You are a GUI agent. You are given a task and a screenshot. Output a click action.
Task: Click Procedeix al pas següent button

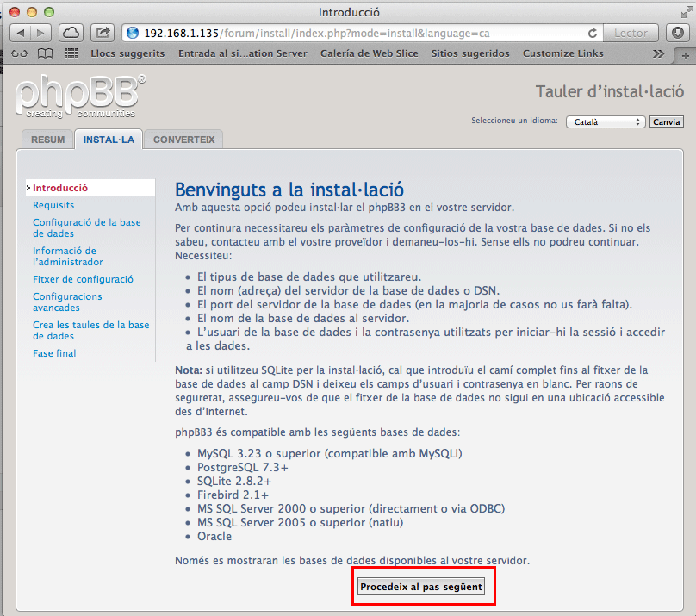coord(421,586)
